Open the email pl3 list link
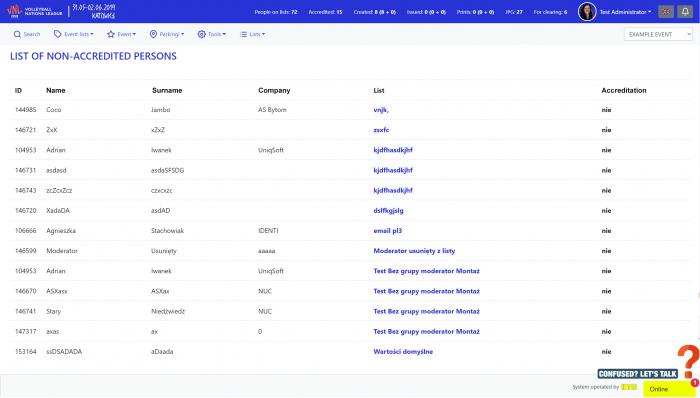The image size is (700, 398). click(x=388, y=231)
